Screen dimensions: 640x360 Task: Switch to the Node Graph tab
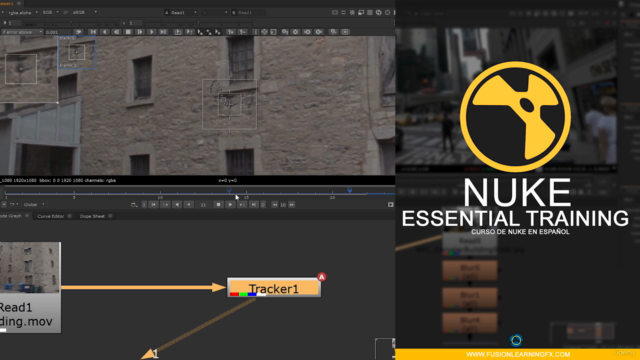tap(11, 216)
